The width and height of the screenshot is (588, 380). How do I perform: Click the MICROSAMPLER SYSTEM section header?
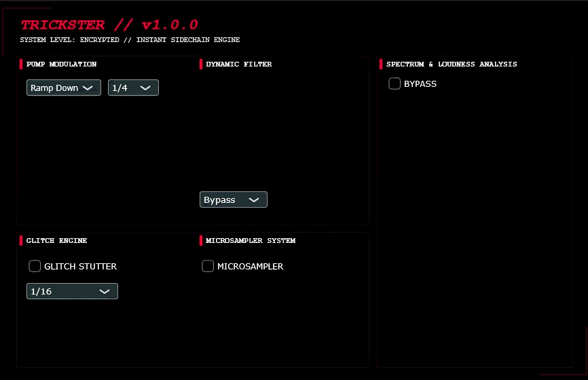[251, 241]
